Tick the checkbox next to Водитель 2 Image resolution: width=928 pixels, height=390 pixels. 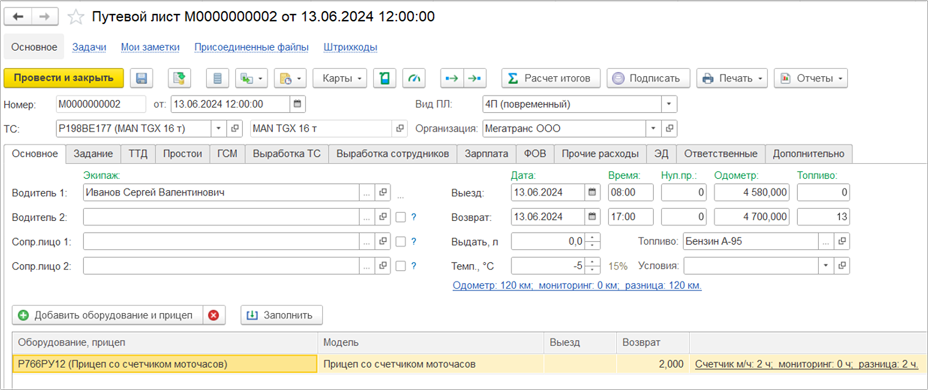401,217
